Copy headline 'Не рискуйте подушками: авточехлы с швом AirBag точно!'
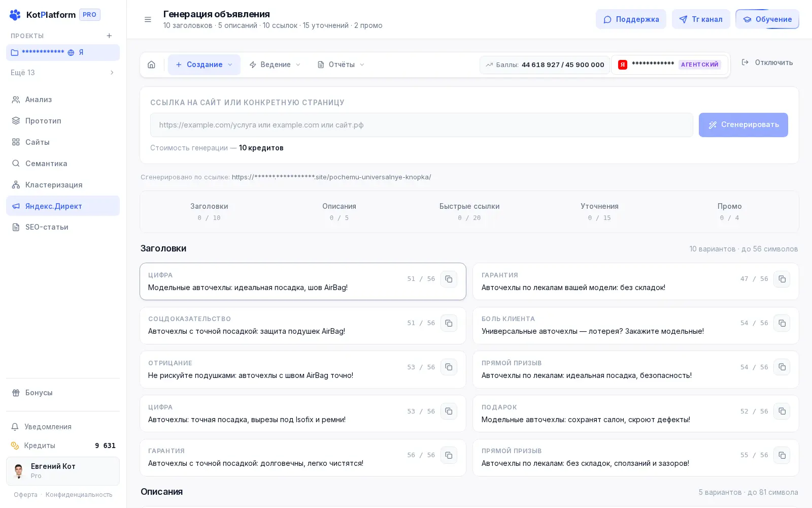The width and height of the screenshot is (812, 508). (x=449, y=367)
